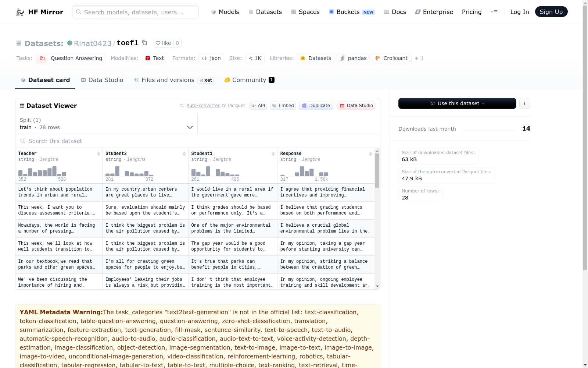
Task: Click the table scroll down arrow
Action: click(x=377, y=286)
